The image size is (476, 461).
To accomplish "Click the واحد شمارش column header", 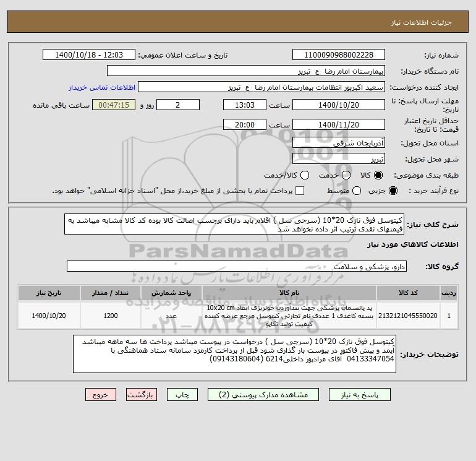I will [171, 293].
